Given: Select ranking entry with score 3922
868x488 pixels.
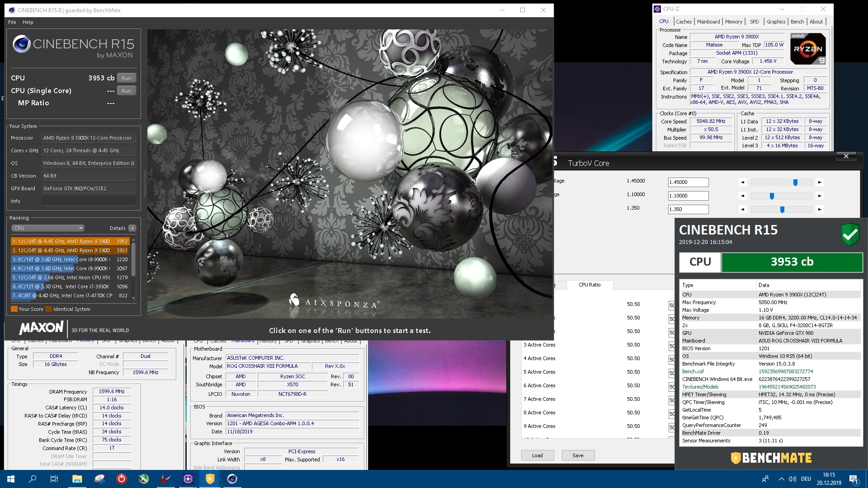Looking at the screenshot, I should tap(70, 250).
